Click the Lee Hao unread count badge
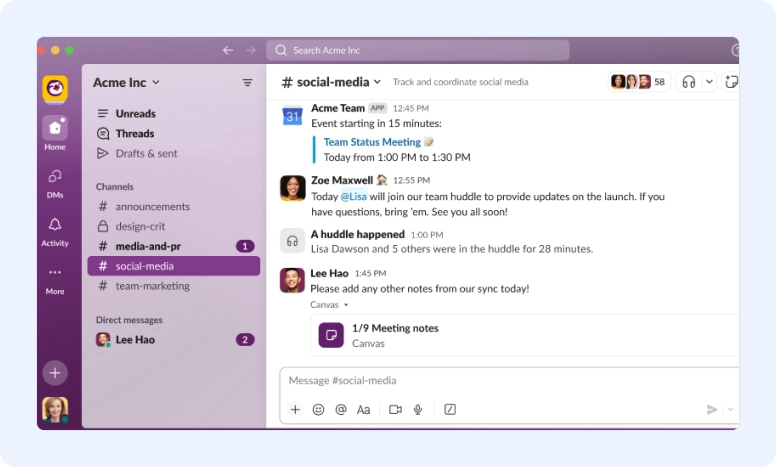This screenshot has width=776, height=467. tap(245, 339)
